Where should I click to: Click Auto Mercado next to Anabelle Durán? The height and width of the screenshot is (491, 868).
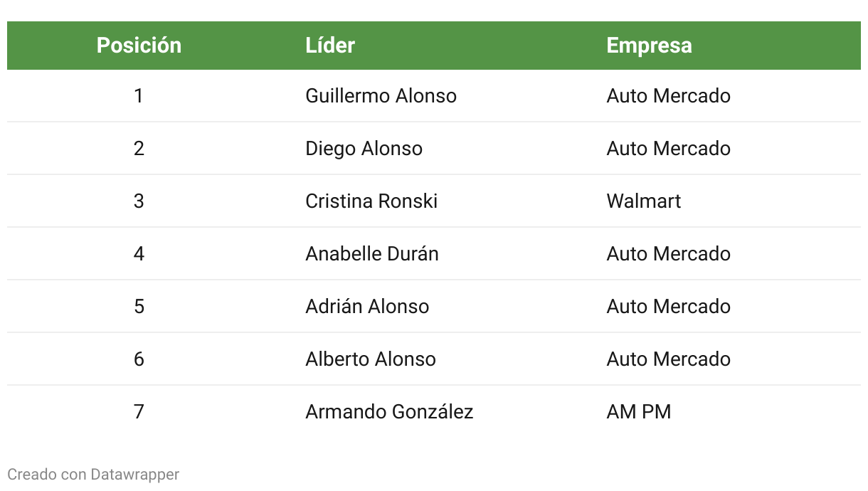[x=668, y=254]
